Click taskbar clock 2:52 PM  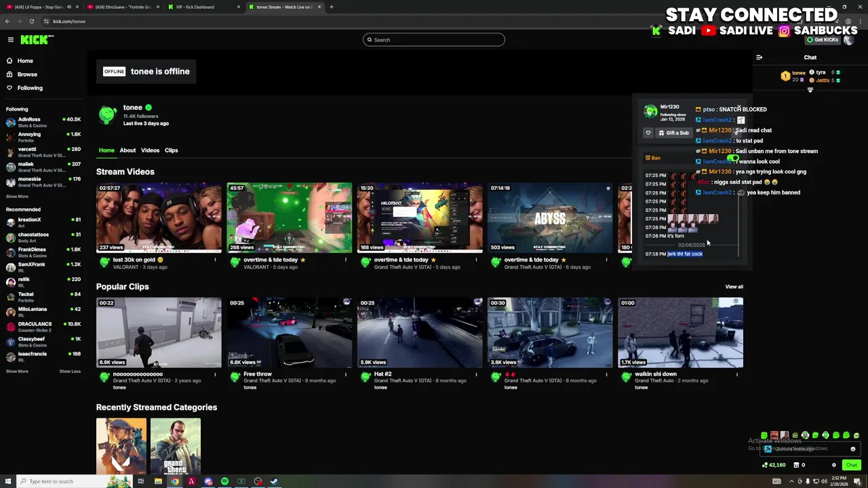[838, 481]
